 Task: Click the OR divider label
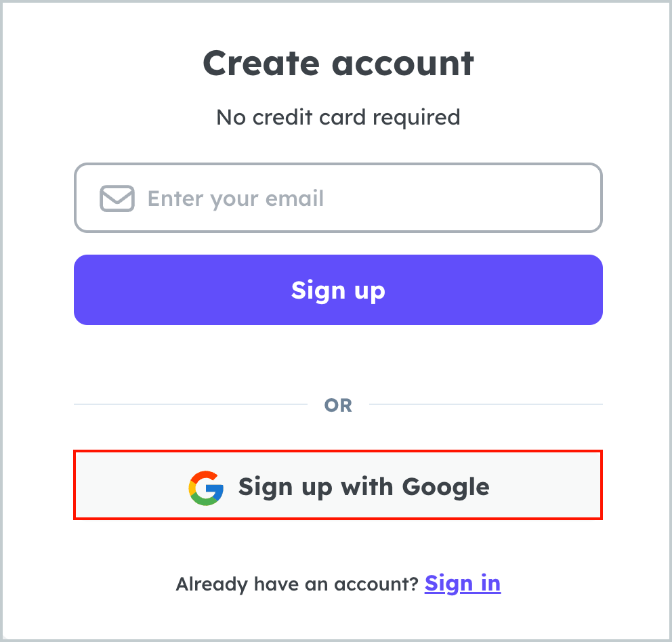338,405
